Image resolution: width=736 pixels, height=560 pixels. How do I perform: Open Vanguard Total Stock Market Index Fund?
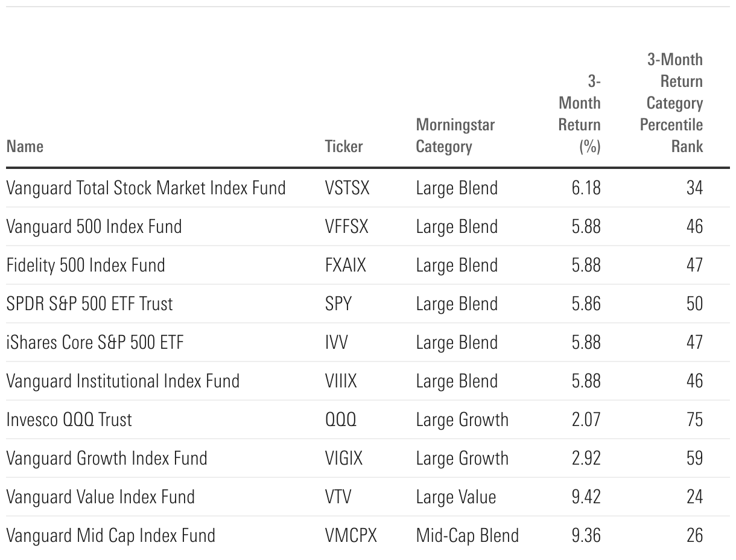pos(145,188)
